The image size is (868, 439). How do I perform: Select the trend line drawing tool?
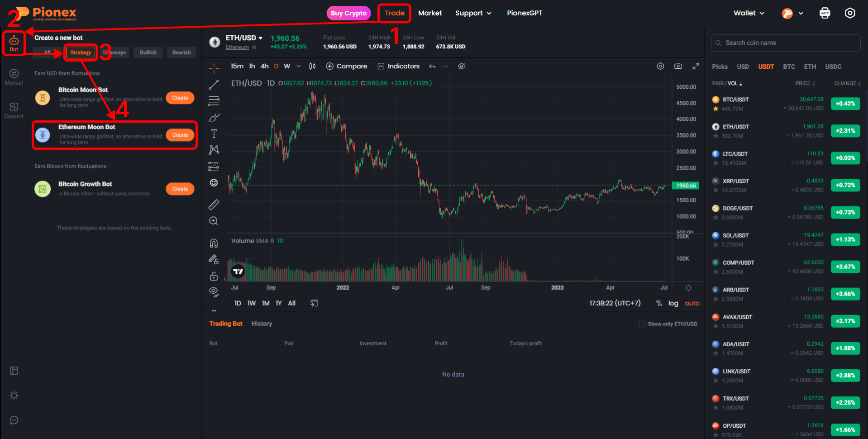click(214, 84)
